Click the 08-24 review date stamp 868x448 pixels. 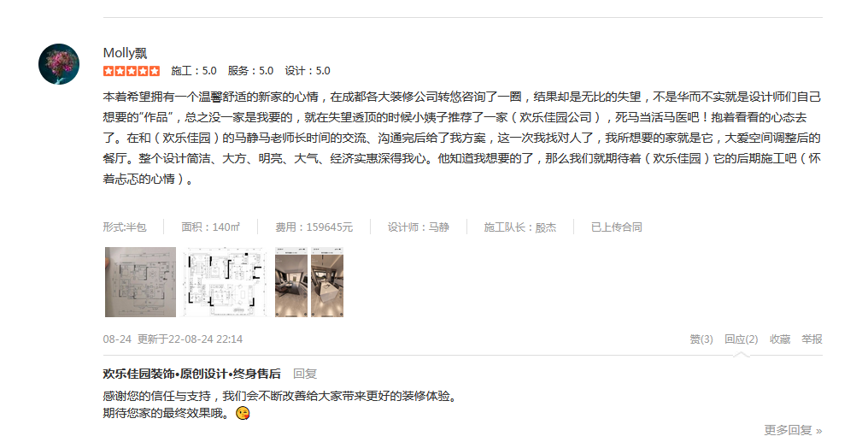[117, 339]
